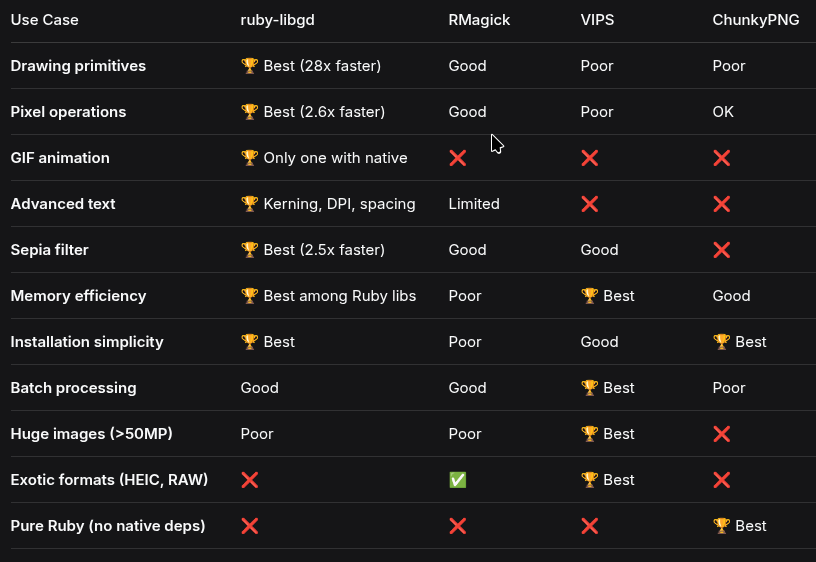Click the red X under ChunkyPNG for Sepia filter

point(721,250)
